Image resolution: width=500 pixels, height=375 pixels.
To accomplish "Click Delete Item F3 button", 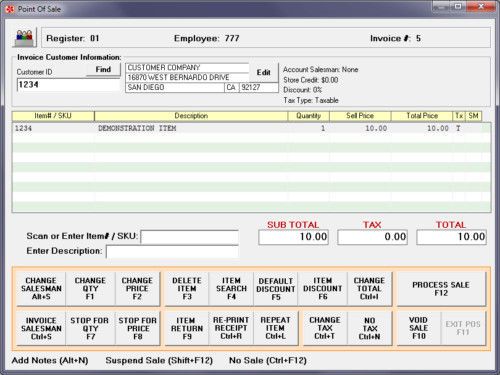I will click(x=187, y=289).
